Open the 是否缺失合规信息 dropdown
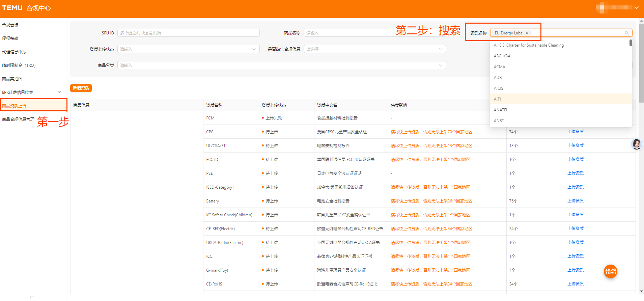The width and height of the screenshot is (644, 301). pyautogui.click(x=374, y=49)
